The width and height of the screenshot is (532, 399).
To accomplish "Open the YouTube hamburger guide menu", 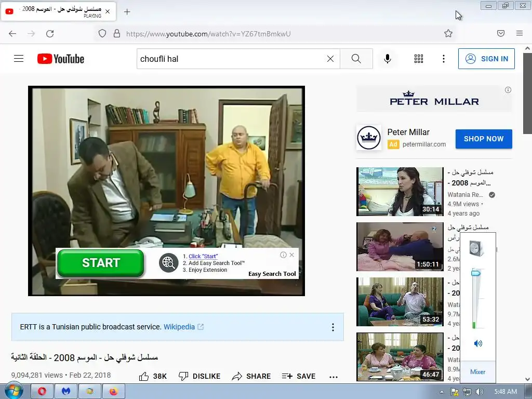I will pos(19,59).
